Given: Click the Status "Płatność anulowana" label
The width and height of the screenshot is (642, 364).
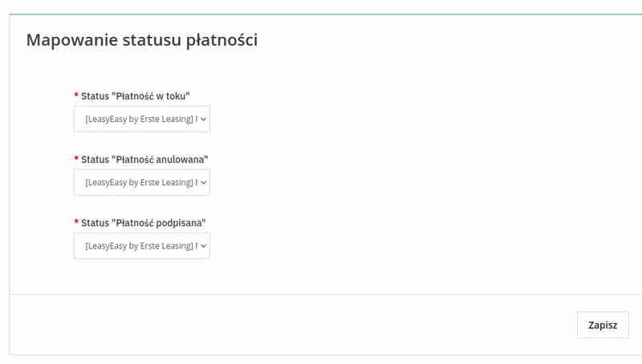Looking at the screenshot, I should tap(144, 160).
